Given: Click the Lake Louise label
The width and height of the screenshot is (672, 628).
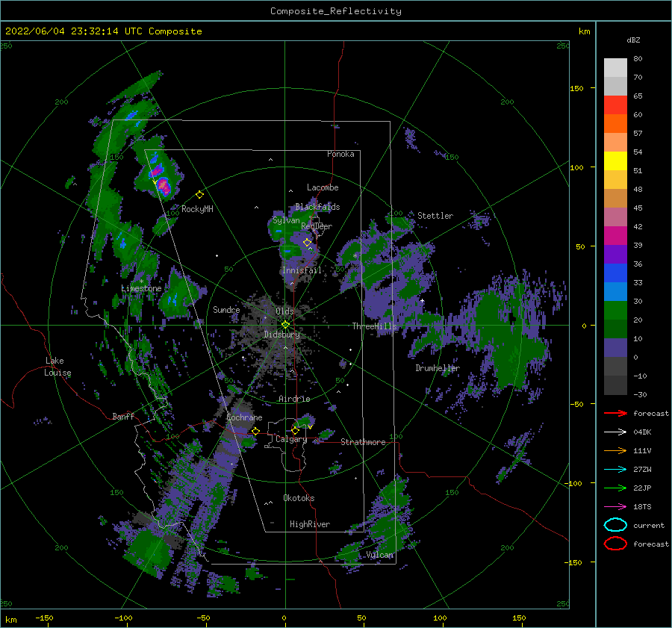Looking at the screenshot, I should tap(57, 367).
